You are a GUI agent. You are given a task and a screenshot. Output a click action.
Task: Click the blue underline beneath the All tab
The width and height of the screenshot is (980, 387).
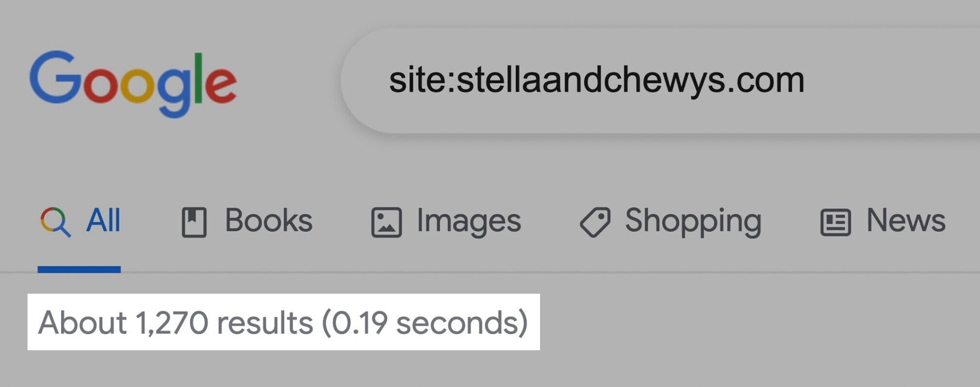click(x=79, y=269)
